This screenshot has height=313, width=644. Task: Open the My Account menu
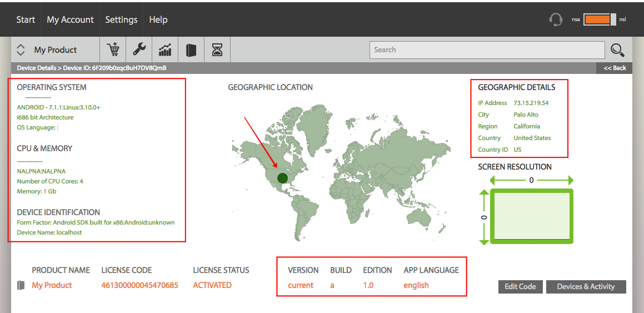click(70, 19)
